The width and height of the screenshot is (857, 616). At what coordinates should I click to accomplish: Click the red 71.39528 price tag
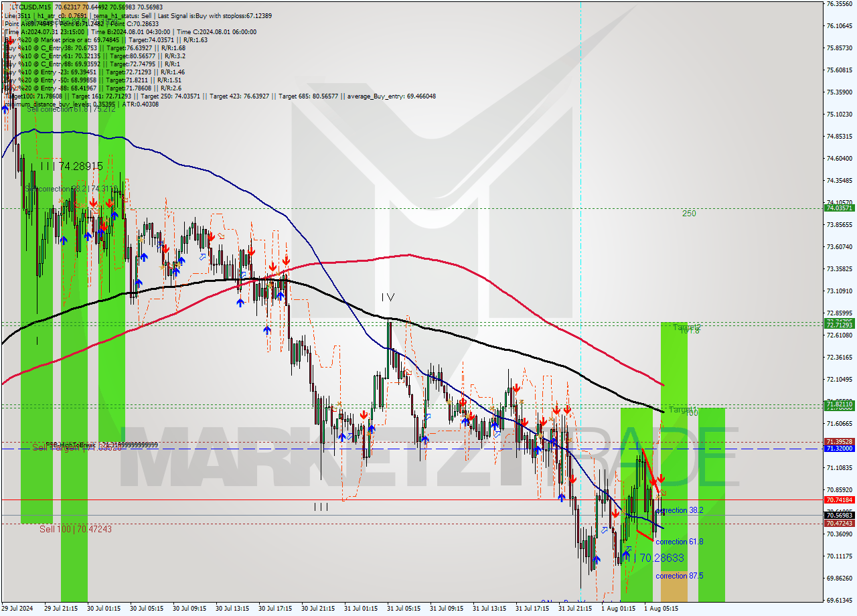pos(839,442)
